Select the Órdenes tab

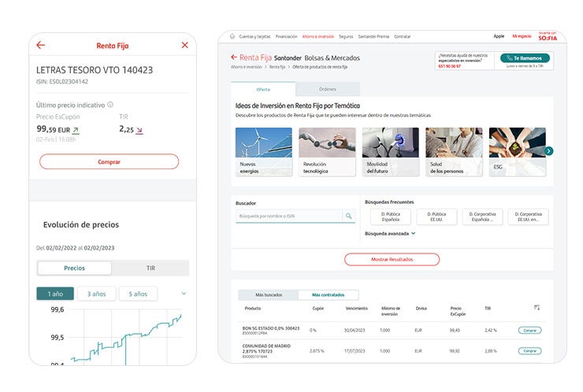pos(328,89)
